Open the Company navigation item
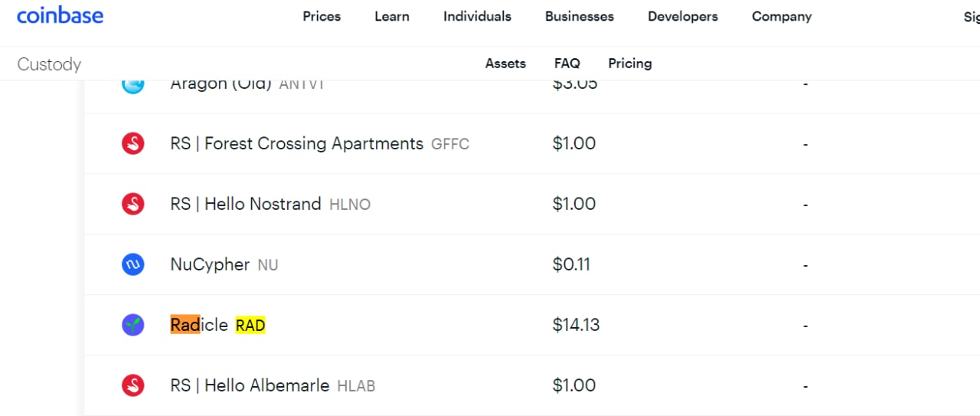 (782, 16)
